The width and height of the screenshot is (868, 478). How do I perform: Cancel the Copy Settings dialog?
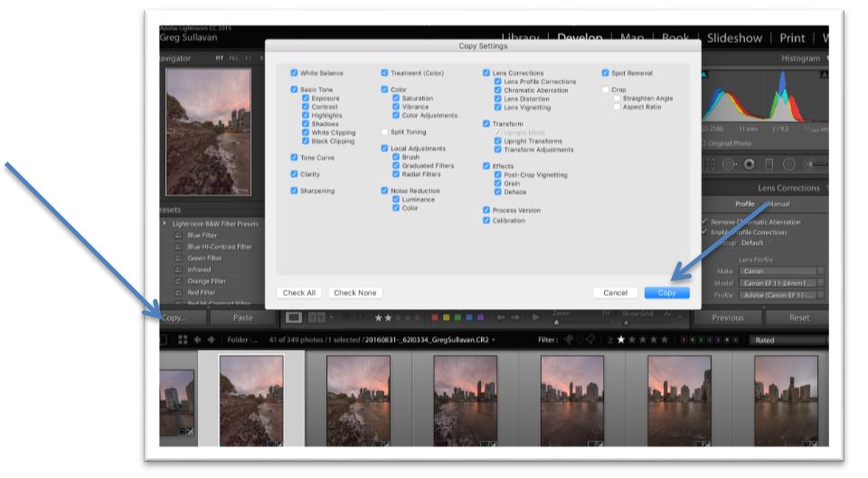[x=615, y=293]
